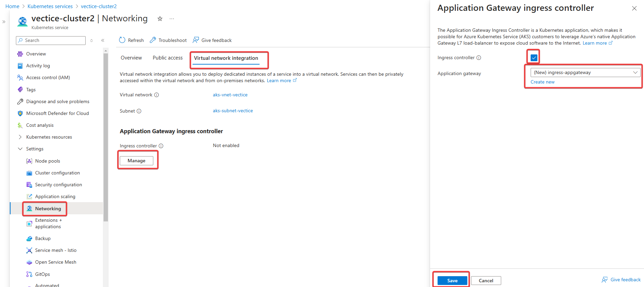Click the Access control (IAM) icon

[x=20, y=77]
